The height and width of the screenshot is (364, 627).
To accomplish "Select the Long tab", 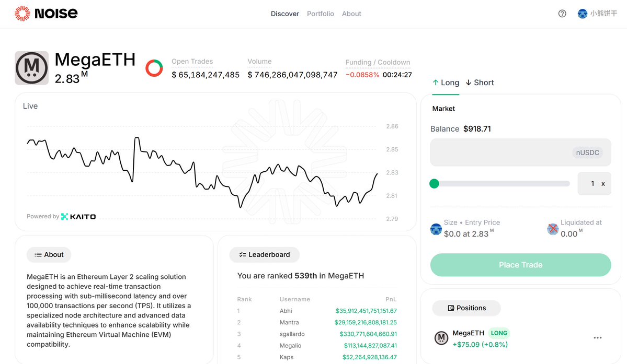I will point(446,83).
